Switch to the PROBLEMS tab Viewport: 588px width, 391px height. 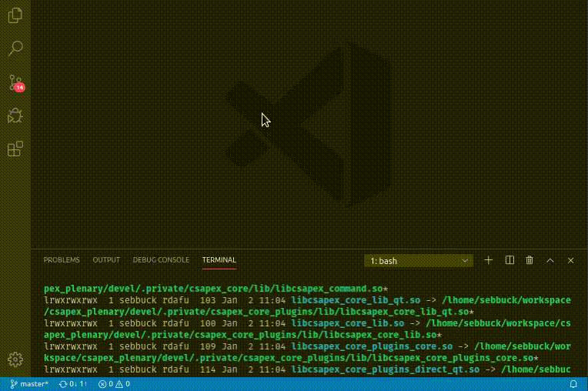[62, 260]
